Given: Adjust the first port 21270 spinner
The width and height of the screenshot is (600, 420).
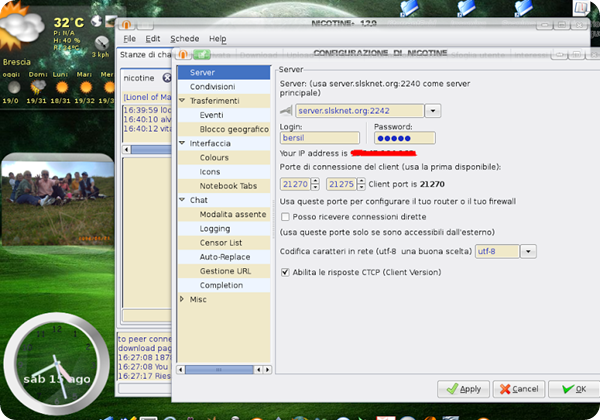Looking at the screenshot, I should tap(315, 184).
